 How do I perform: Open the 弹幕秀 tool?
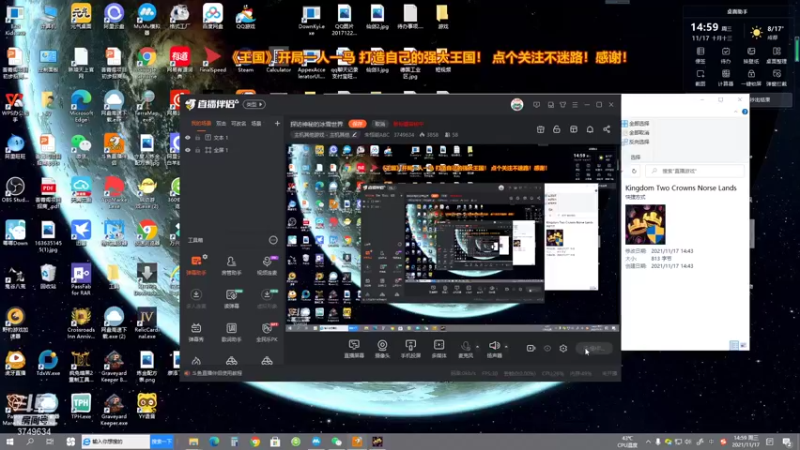point(196,332)
